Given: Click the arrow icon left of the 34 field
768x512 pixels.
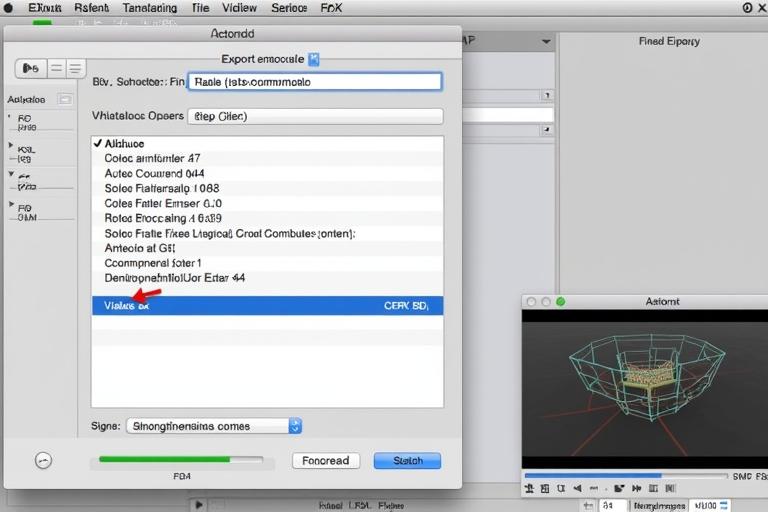Looking at the screenshot, I should tap(588, 505).
